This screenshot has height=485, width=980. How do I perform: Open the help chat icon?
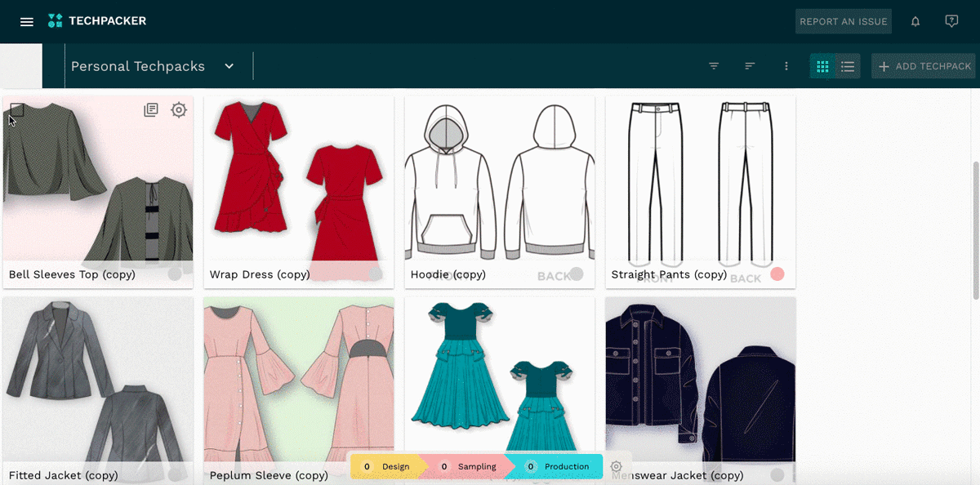click(951, 22)
